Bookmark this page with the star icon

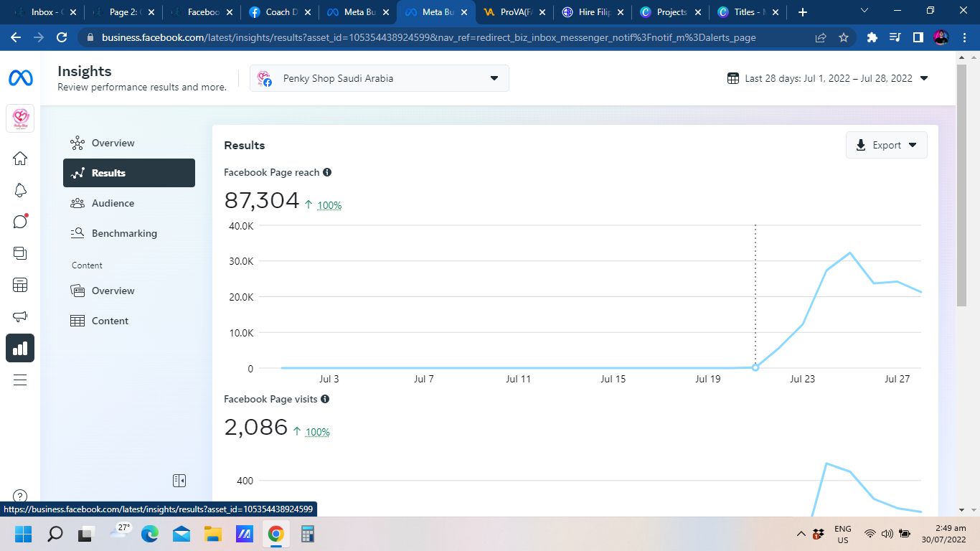[x=844, y=37]
